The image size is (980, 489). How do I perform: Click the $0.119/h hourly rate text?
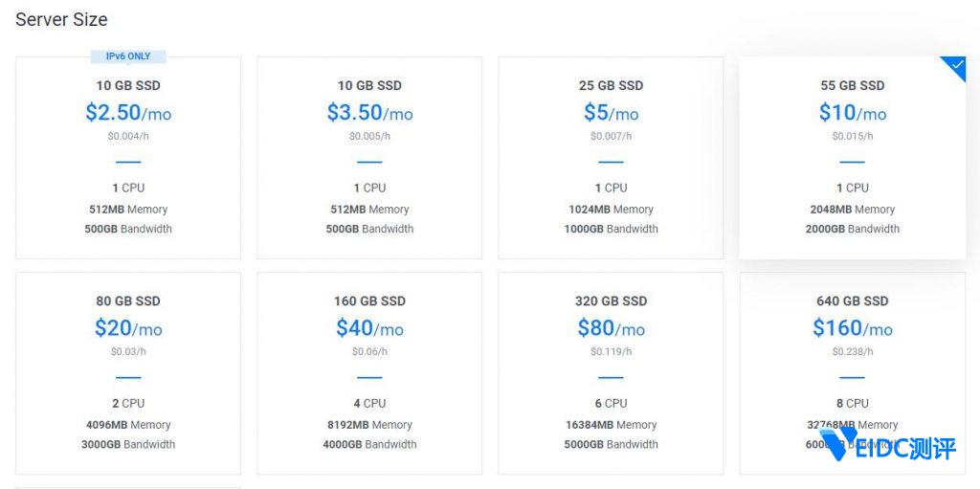click(x=611, y=351)
